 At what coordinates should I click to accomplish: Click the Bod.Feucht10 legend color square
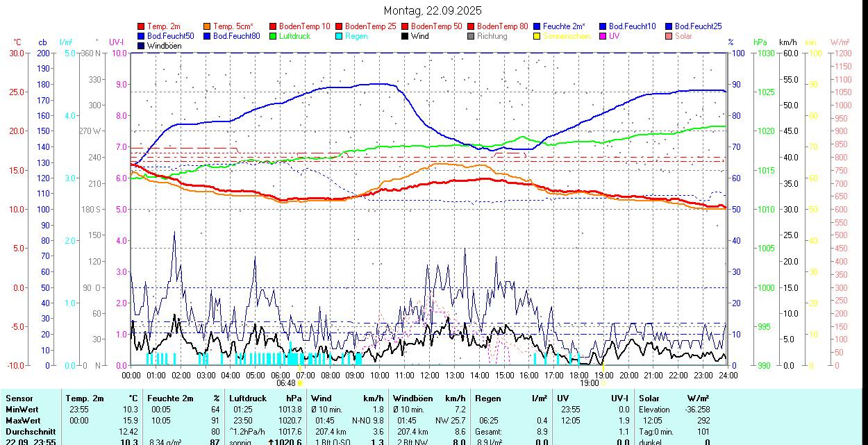tap(603, 26)
